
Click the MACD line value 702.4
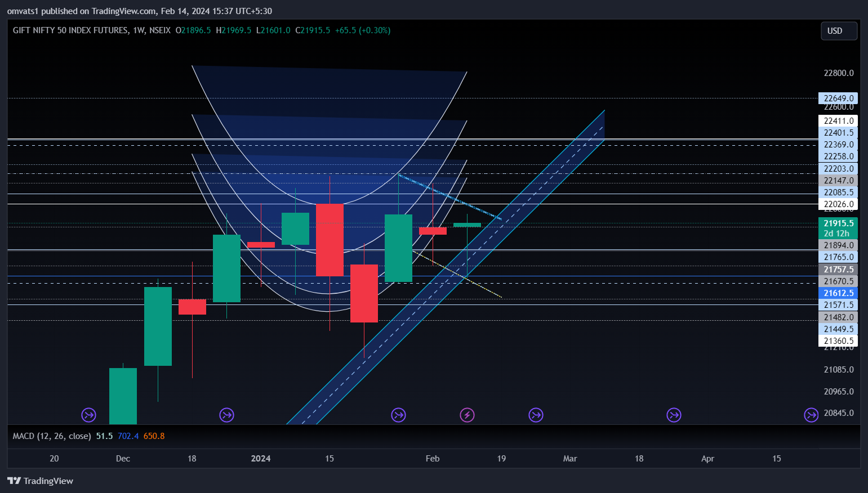(x=128, y=436)
